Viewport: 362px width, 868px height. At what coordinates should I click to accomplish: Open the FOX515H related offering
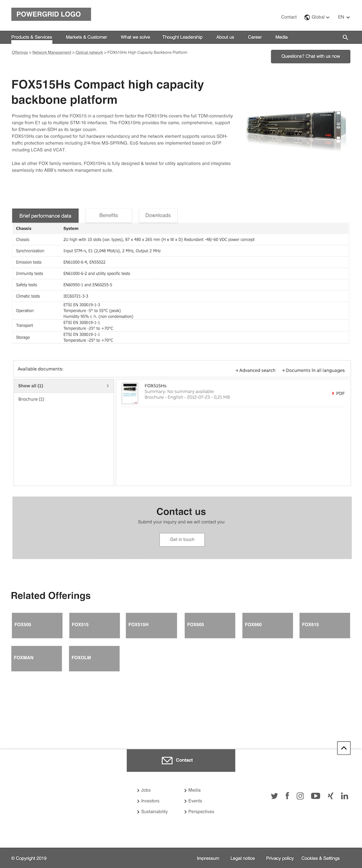(151, 625)
